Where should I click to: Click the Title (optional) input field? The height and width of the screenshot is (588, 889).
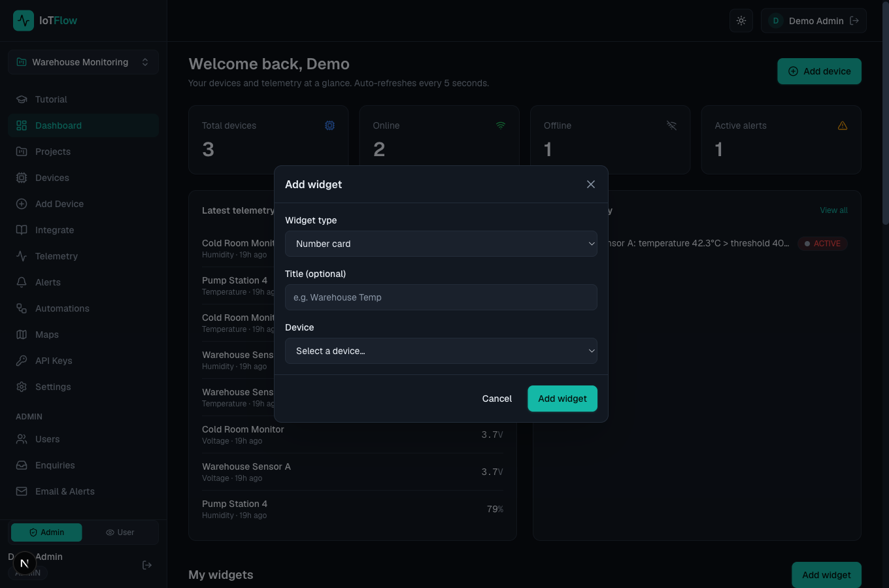click(x=441, y=297)
